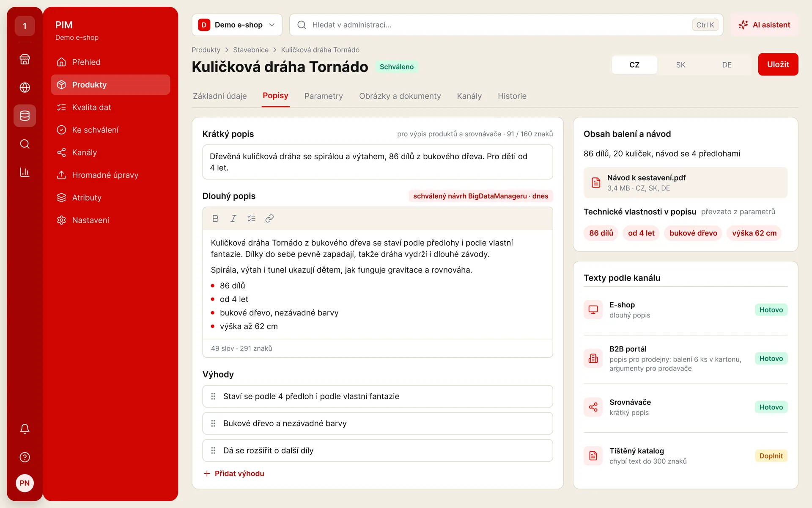Insert link via toolbar chain icon
812x508 pixels.
click(269, 218)
